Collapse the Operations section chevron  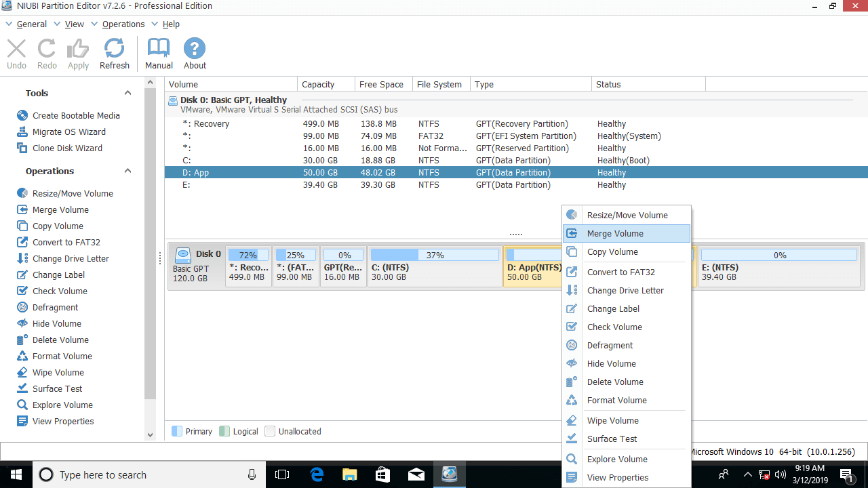pyautogui.click(x=127, y=171)
